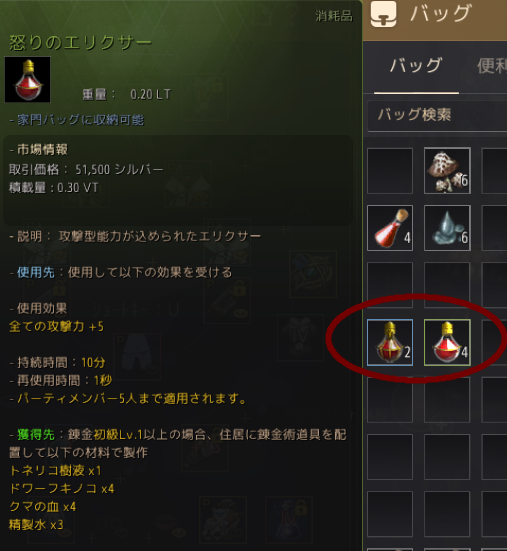Click the 家門バッグに収納可能 text
507x551 pixels.
coord(81,120)
